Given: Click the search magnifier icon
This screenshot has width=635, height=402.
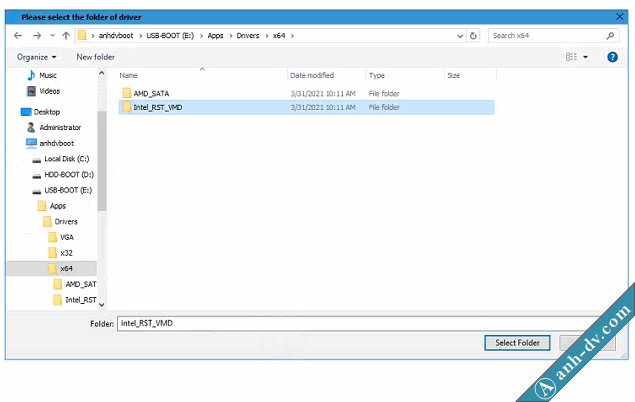Looking at the screenshot, I should pyautogui.click(x=610, y=36).
